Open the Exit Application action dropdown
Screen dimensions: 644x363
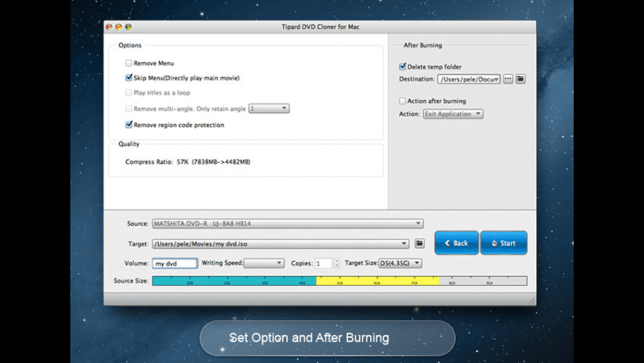(x=453, y=114)
